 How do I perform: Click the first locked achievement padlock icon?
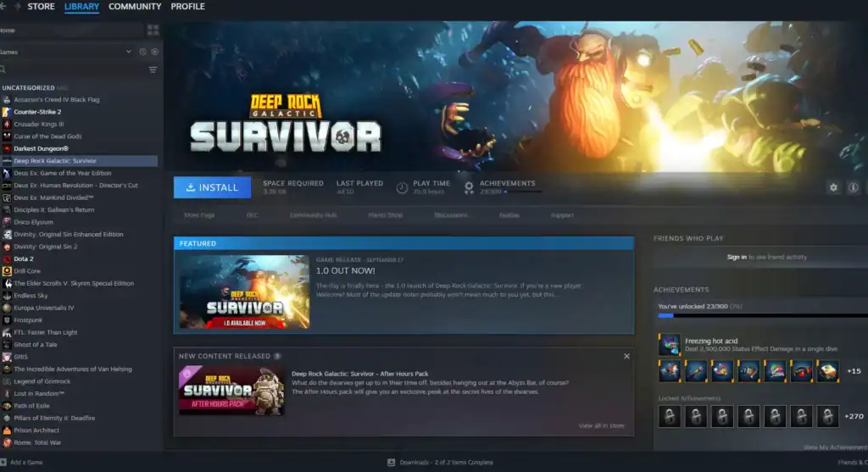point(669,416)
